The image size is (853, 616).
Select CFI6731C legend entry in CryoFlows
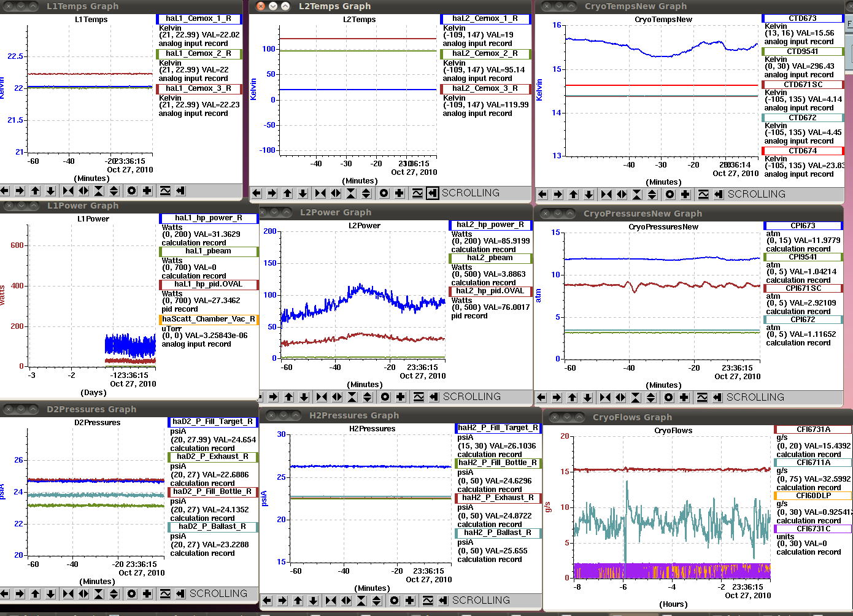(x=814, y=529)
